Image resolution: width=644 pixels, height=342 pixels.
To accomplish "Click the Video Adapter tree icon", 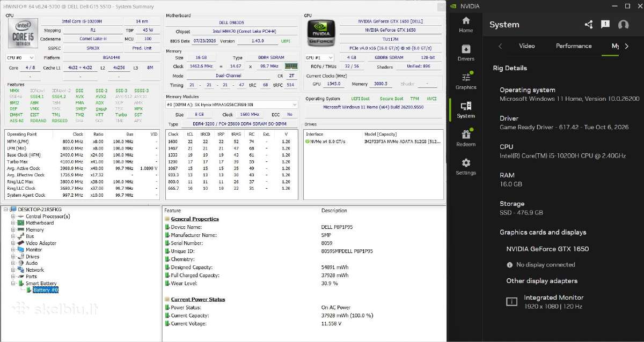I will tap(21, 243).
